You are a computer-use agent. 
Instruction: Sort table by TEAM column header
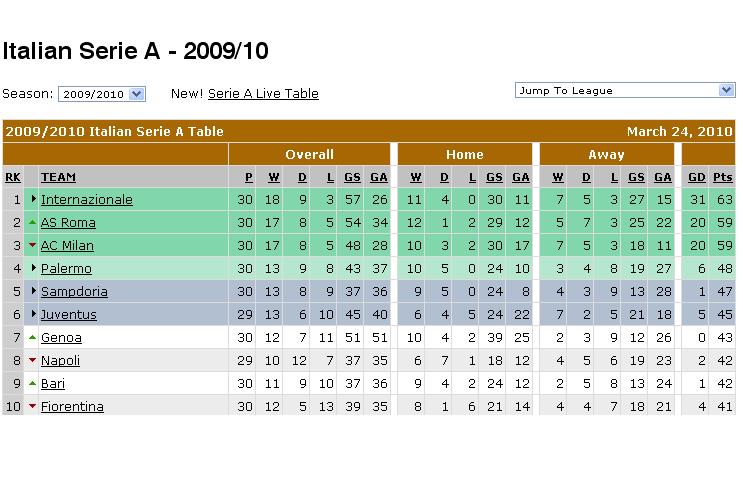tap(58, 177)
